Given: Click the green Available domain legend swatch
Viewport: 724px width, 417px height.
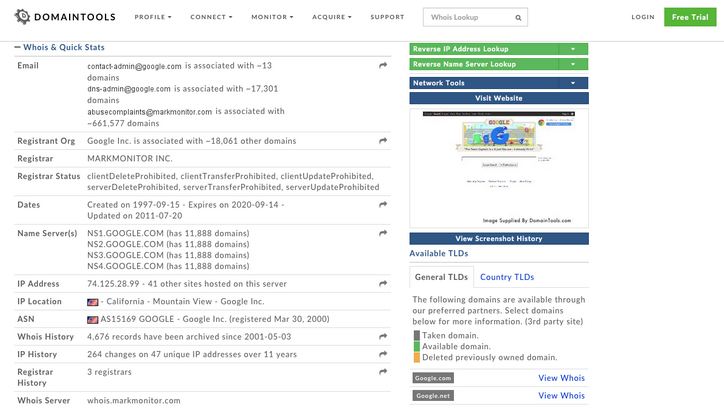Looking at the screenshot, I should [416, 346].
